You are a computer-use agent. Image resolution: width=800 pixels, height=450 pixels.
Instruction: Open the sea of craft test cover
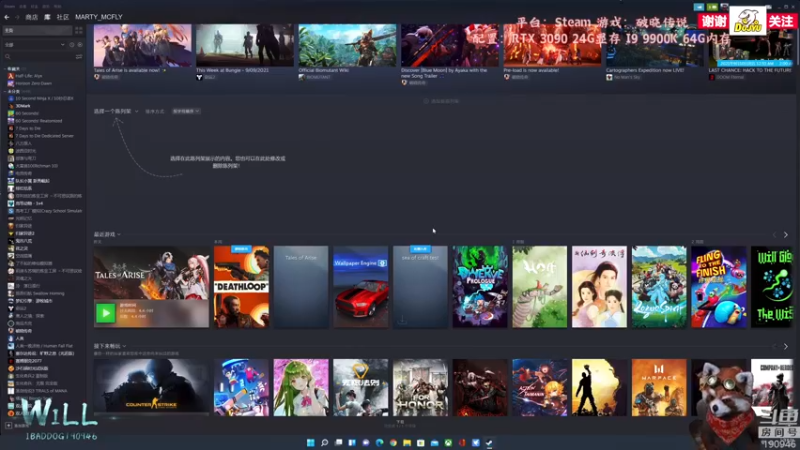(x=420, y=287)
